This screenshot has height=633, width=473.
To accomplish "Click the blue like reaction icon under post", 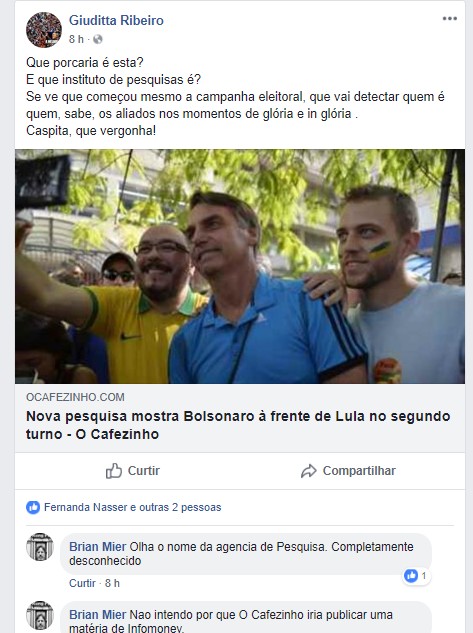I will (x=33, y=507).
